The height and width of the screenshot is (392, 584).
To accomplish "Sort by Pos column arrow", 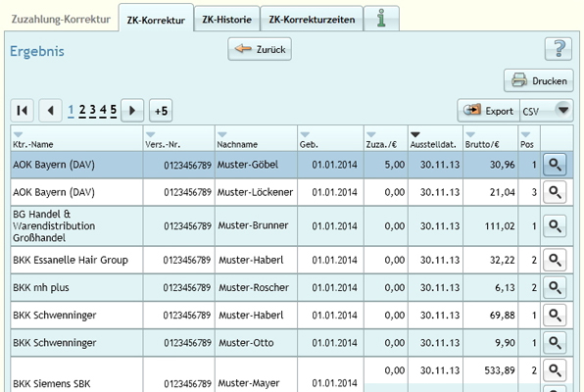I will (525, 134).
